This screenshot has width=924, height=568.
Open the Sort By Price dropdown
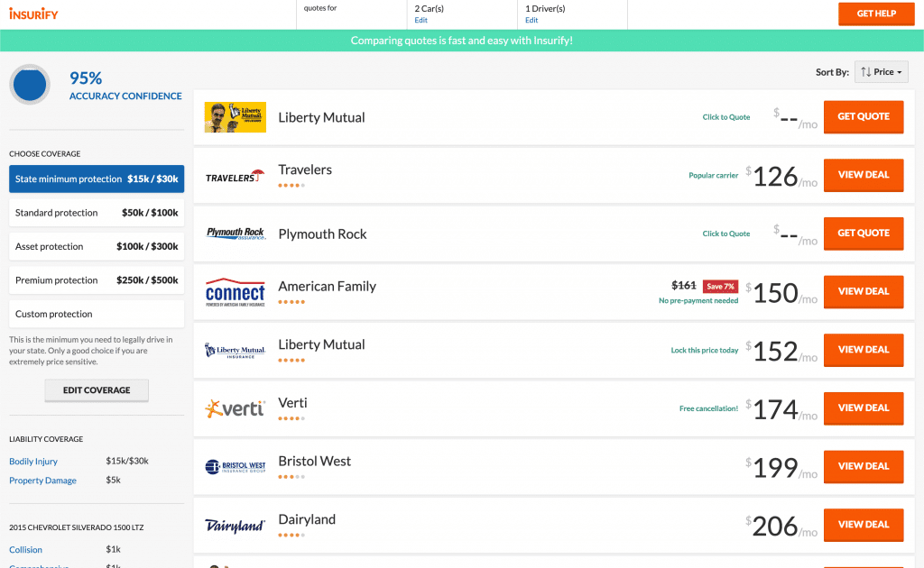pyautogui.click(x=881, y=72)
